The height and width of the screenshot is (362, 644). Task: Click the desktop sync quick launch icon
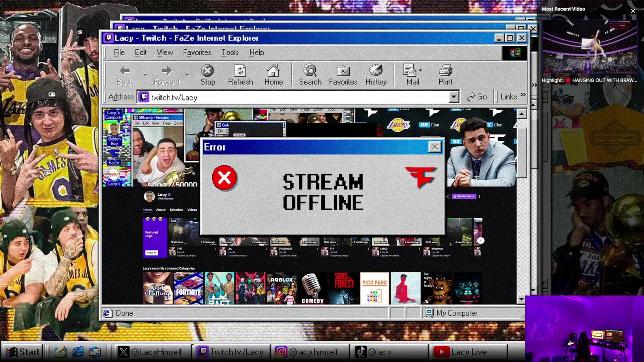tap(95, 352)
